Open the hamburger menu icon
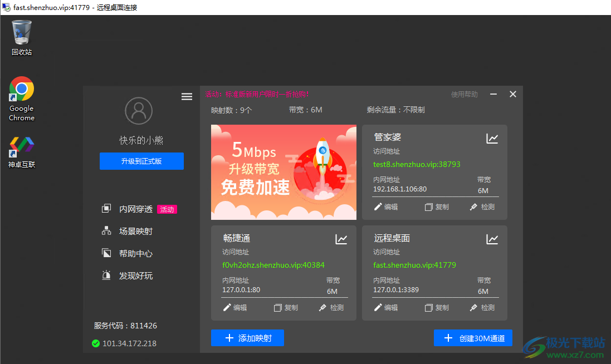This screenshot has width=611, height=364. 187,96
